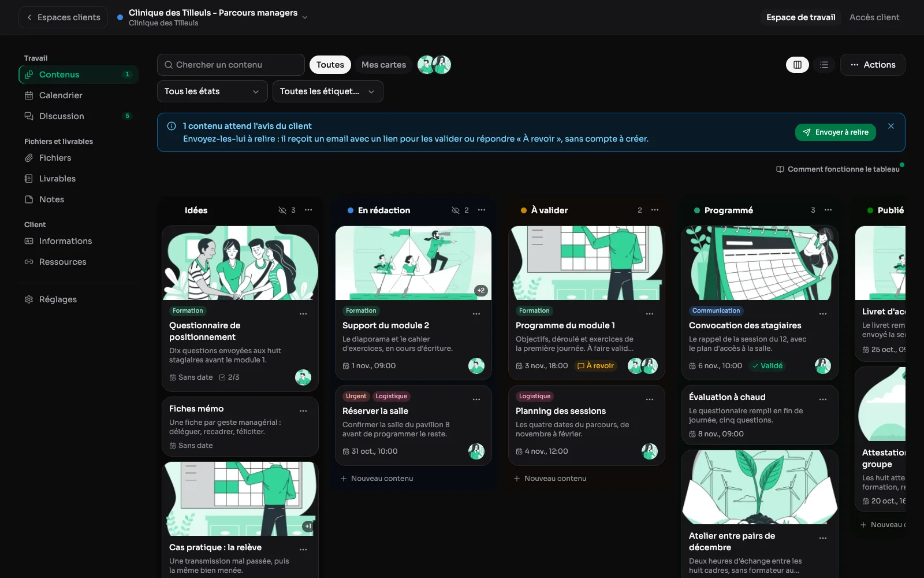Open the Actions menu
This screenshot has width=924, height=578.
[x=873, y=65]
